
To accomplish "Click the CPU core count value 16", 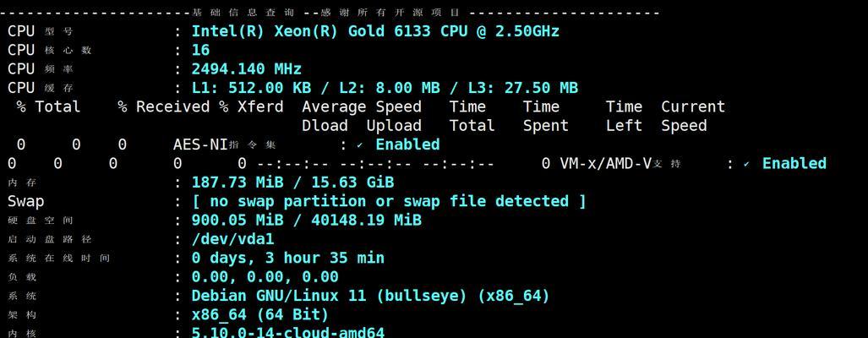I will (x=200, y=51).
